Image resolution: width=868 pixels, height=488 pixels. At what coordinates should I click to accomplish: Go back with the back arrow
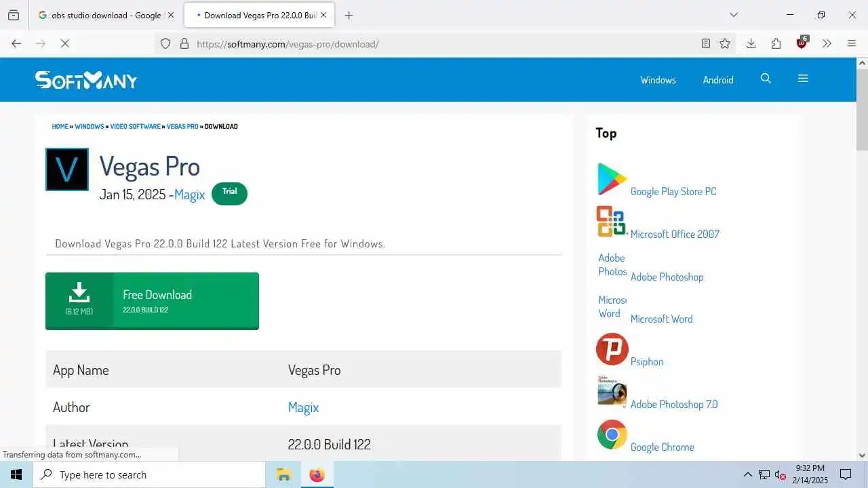16,43
